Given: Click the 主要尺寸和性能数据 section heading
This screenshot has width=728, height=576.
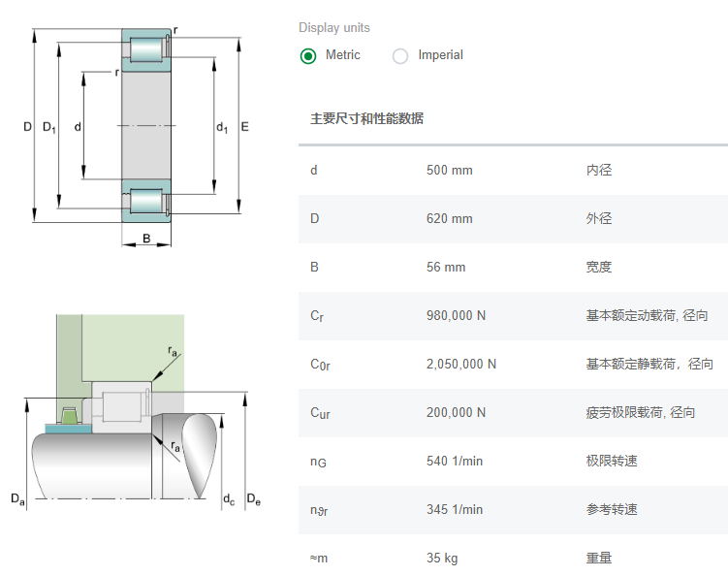Looking at the screenshot, I should click(x=366, y=119).
